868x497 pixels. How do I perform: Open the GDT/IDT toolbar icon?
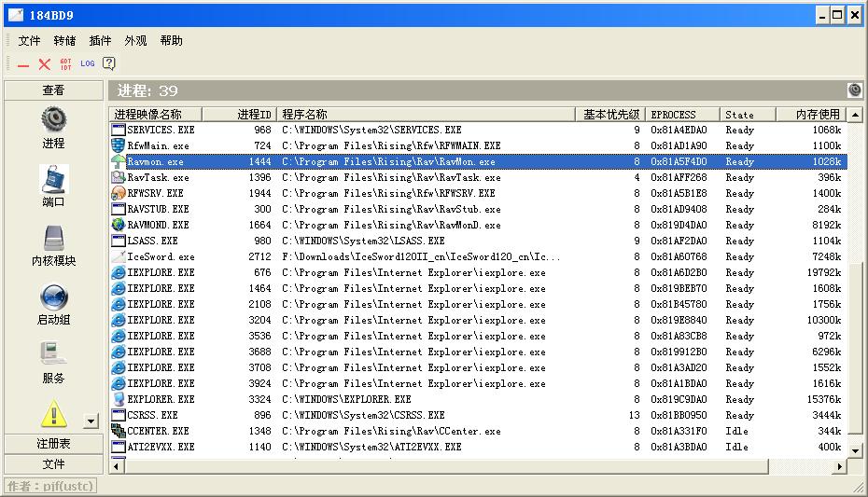point(66,64)
